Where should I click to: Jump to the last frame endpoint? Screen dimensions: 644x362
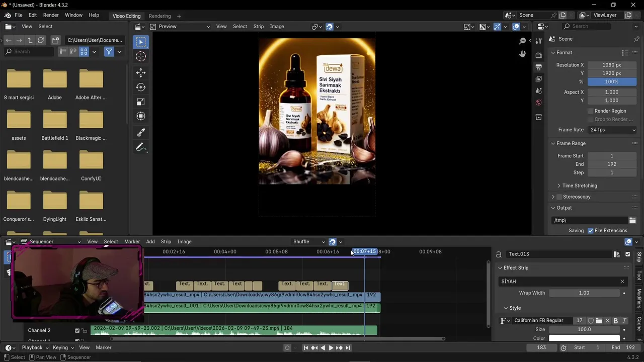pyautogui.click(x=348, y=348)
